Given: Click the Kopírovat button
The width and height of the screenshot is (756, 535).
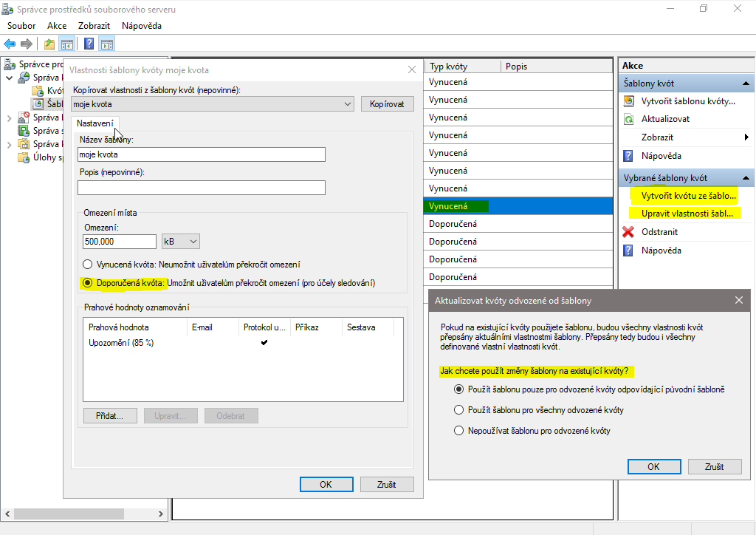Looking at the screenshot, I should pyautogui.click(x=387, y=104).
